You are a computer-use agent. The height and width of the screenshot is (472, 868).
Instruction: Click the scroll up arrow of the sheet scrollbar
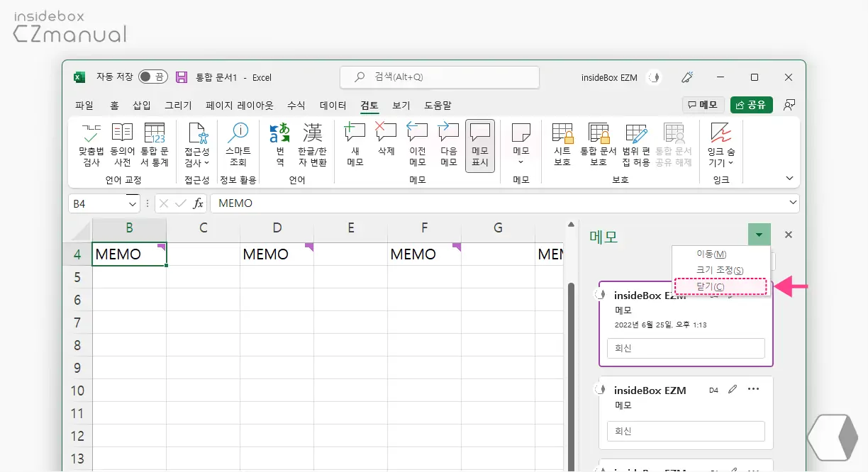(570, 225)
